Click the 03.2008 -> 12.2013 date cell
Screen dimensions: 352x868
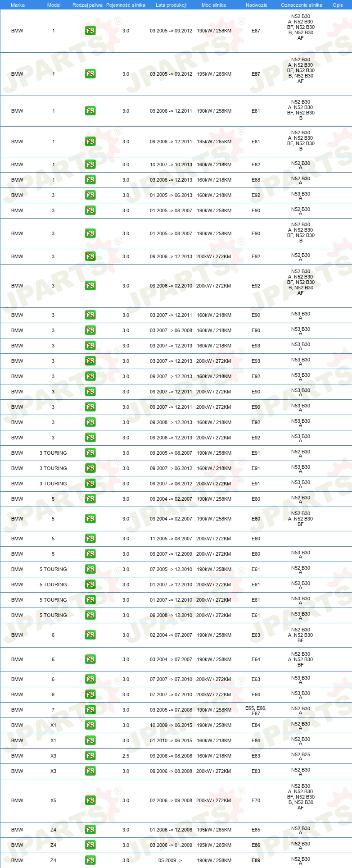click(171, 180)
